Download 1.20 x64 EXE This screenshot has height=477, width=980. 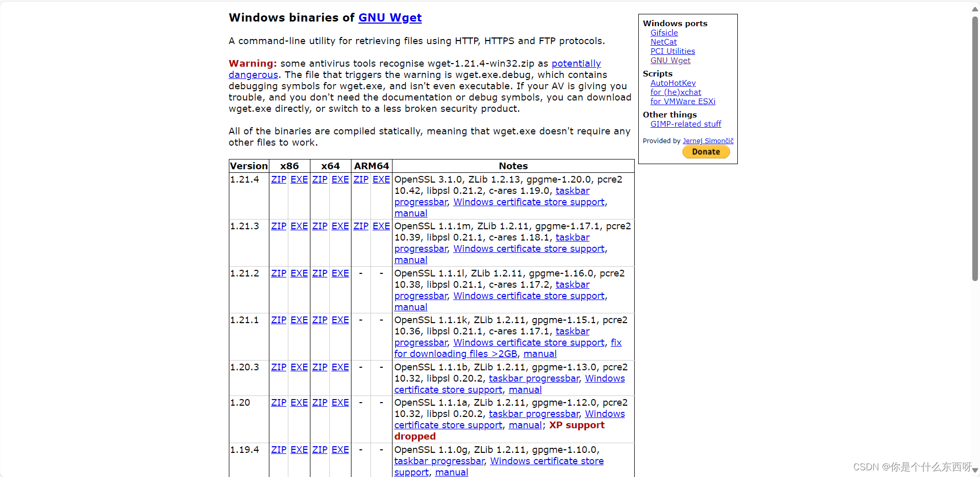(340, 403)
